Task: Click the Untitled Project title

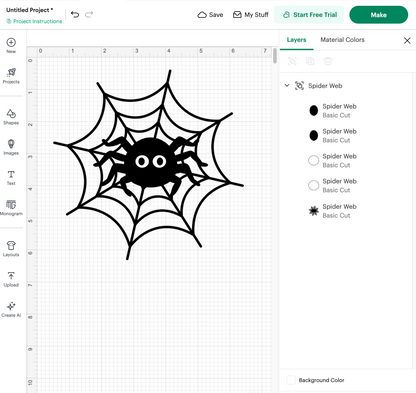Action: [29, 10]
